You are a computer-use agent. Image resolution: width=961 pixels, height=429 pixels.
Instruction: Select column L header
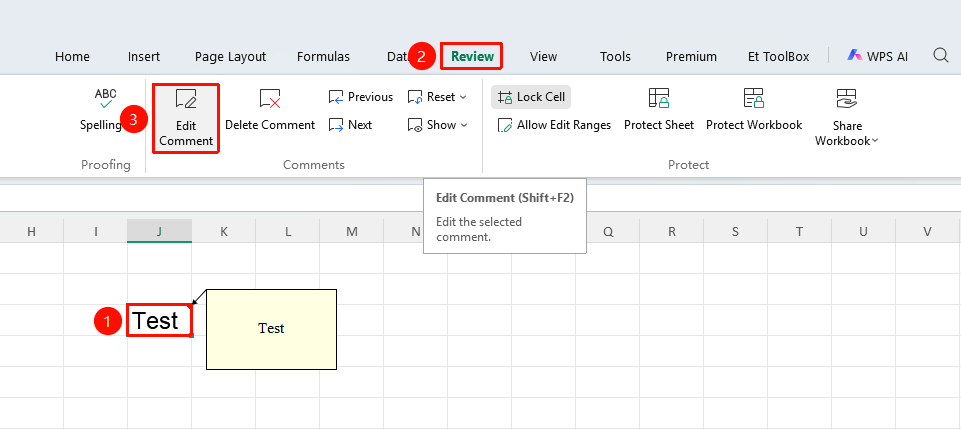point(287,231)
